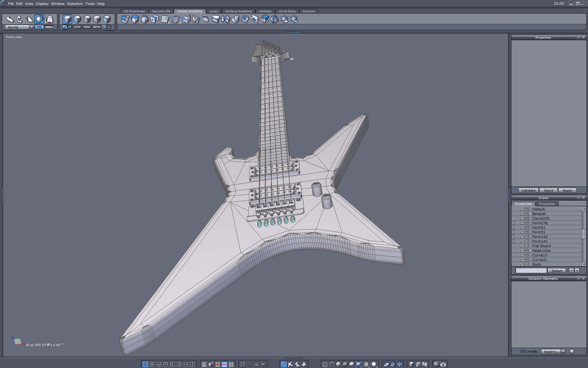Toggle visibility eye of Body object
588x368 pixels.
(526, 264)
